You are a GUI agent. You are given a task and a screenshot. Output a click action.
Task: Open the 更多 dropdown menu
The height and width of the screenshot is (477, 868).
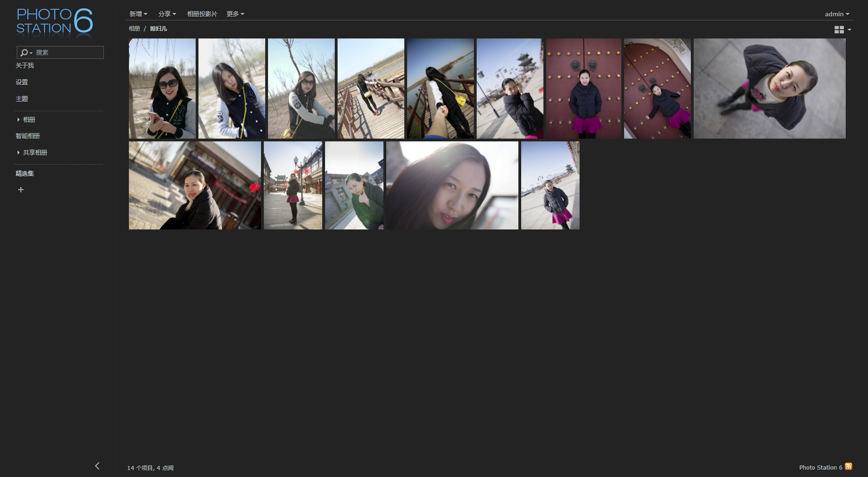coord(235,14)
